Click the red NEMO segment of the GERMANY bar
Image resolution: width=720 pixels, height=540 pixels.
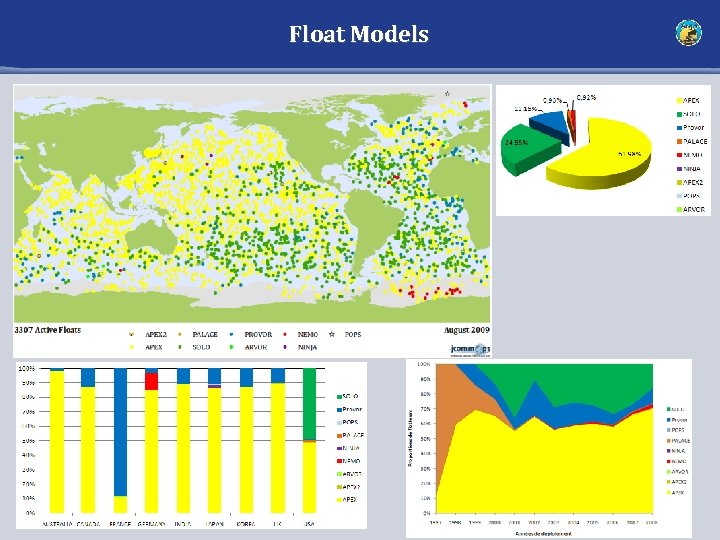[152, 381]
